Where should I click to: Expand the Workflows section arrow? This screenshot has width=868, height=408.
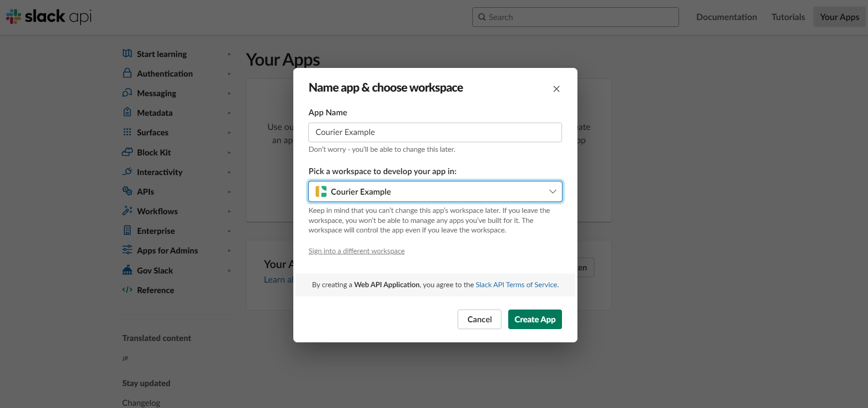230,212
